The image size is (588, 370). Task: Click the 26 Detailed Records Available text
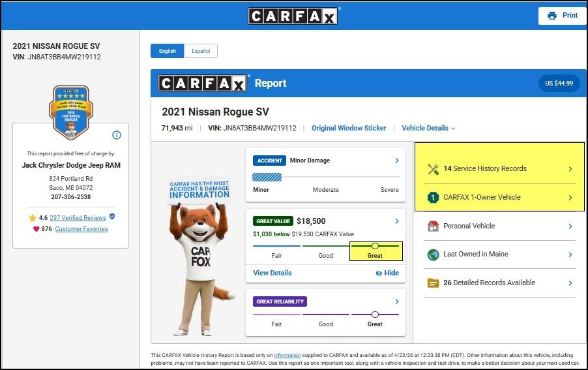click(x=489, y=283)
